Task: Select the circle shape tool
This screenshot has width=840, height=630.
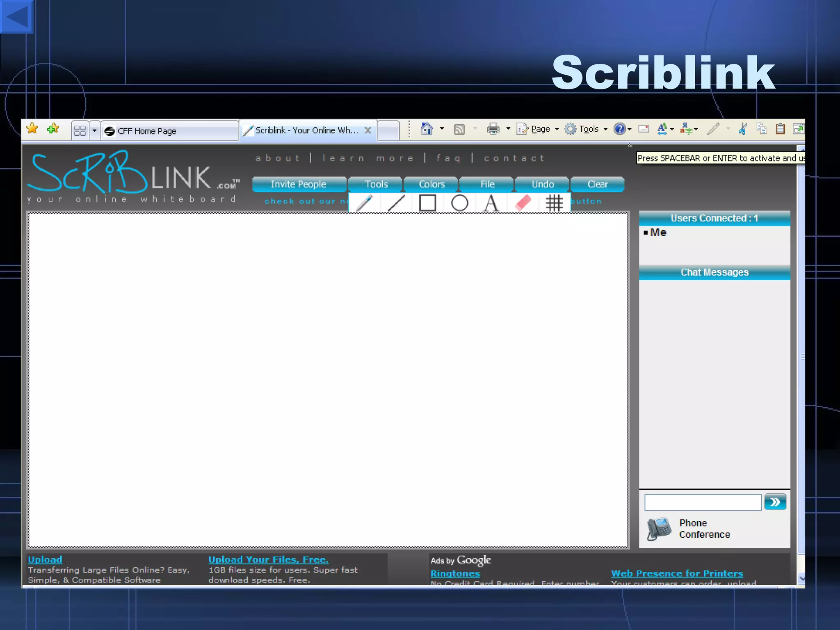Action: click(459, 203)
